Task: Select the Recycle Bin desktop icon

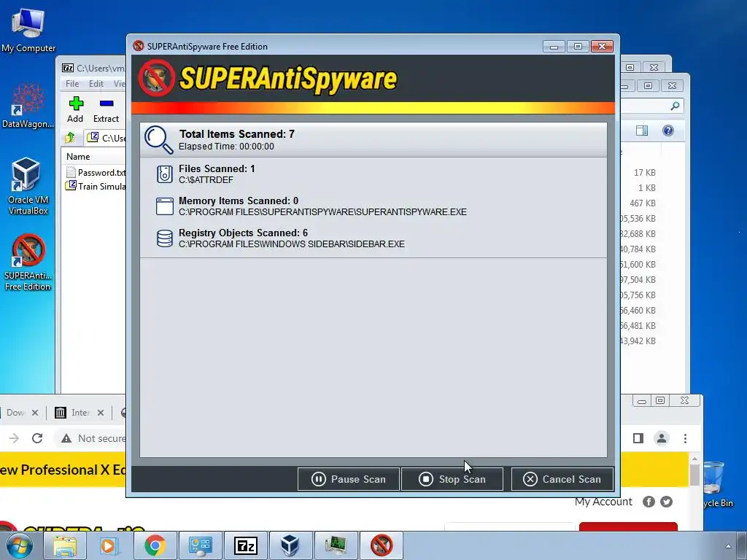Action: (716, 484)
